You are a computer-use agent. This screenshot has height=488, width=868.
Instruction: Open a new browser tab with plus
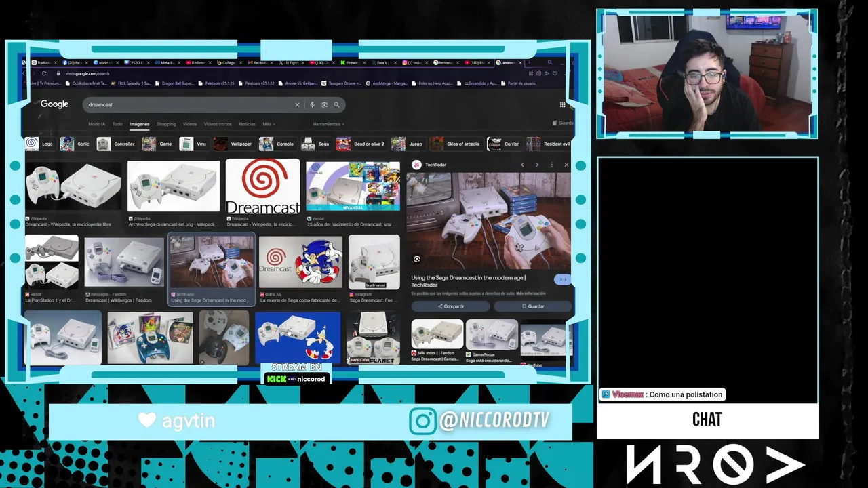coord(530,62)
